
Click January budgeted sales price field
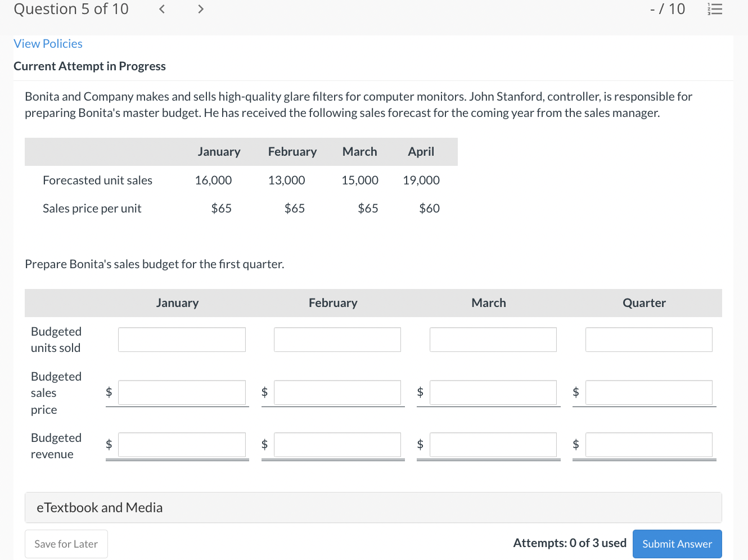(x=182, y=392)
